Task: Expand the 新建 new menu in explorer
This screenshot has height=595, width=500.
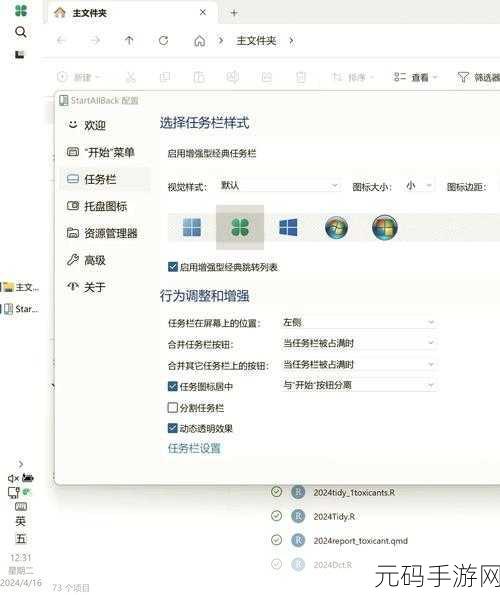Action: tap(79, 77)
